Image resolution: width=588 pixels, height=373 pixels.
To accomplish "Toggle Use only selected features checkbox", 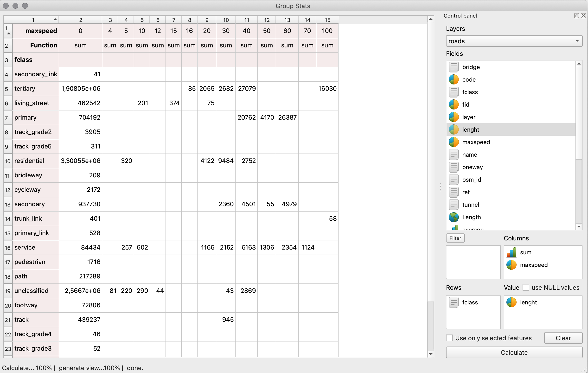I will (450, 338).
